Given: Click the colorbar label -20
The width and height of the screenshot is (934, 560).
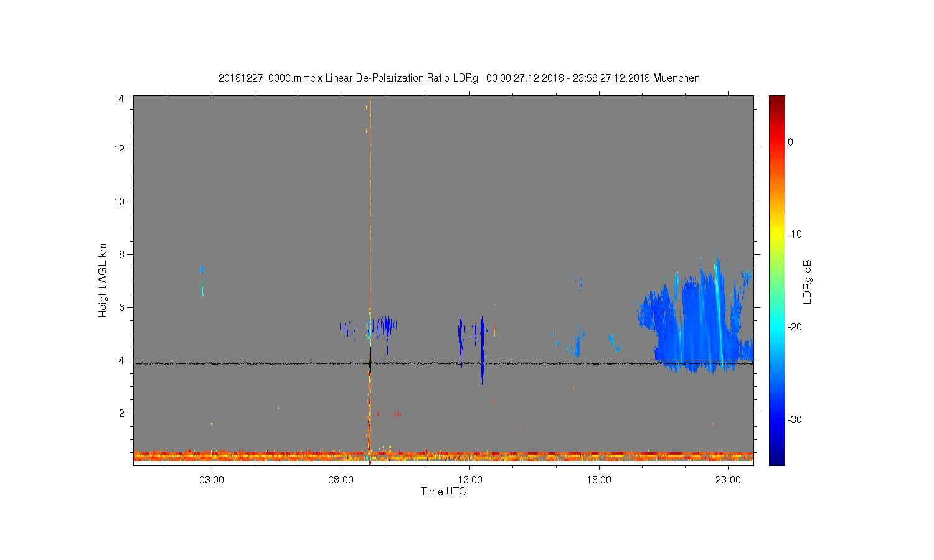Looking at the screenshot, I should (794, 327).
